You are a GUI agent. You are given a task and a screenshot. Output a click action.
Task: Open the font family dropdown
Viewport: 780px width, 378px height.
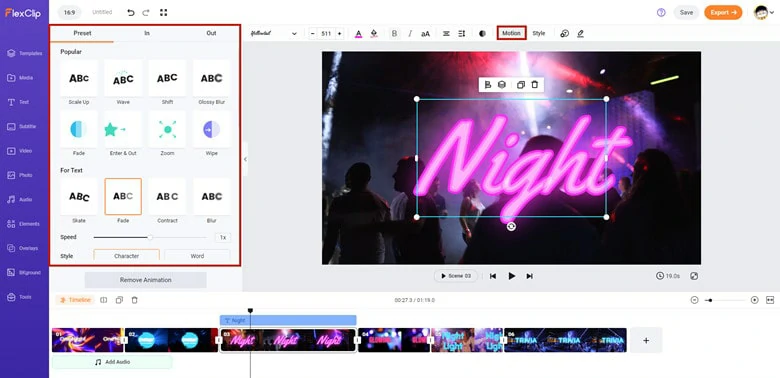coord(274,34)
